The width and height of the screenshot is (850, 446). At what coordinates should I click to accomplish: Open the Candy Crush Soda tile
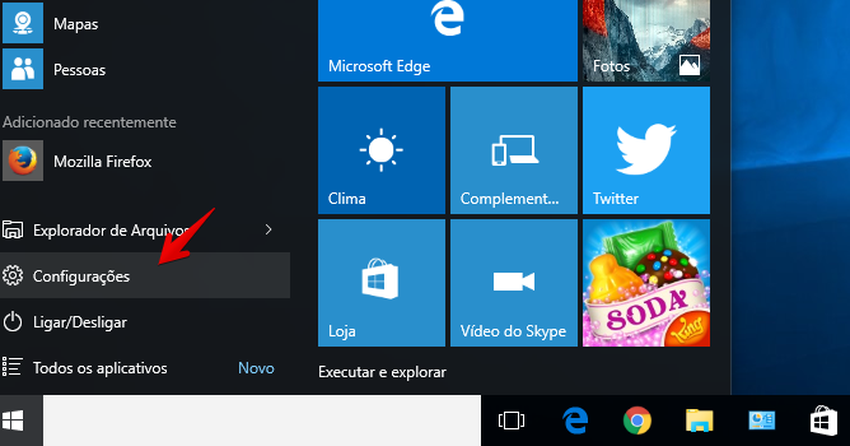point(646,283)
